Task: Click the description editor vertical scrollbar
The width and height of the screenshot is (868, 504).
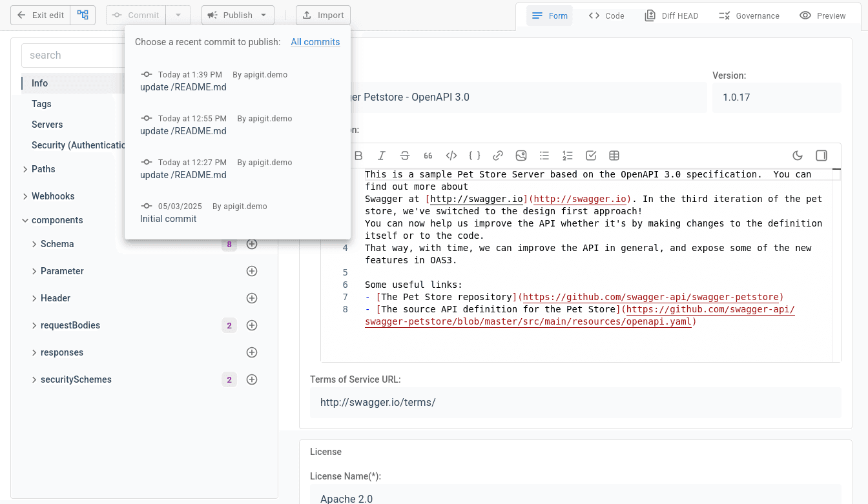Action: click(836, 265)
